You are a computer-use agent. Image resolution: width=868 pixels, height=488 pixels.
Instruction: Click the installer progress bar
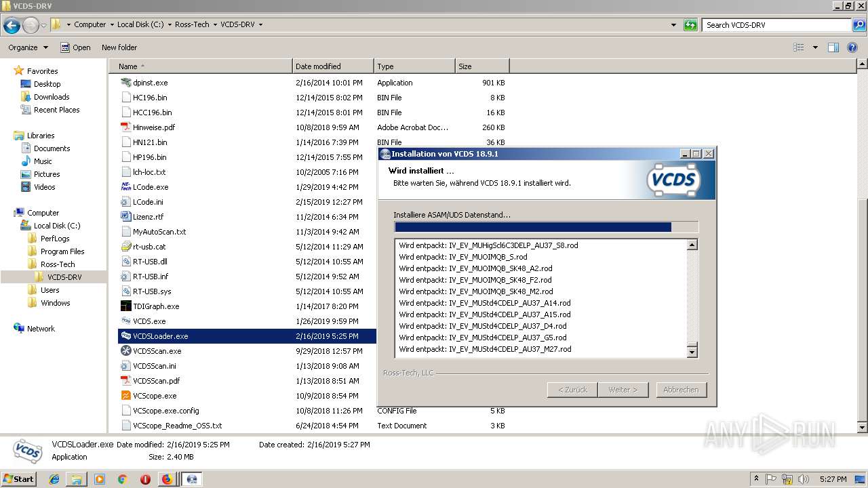tap(546, 227)
